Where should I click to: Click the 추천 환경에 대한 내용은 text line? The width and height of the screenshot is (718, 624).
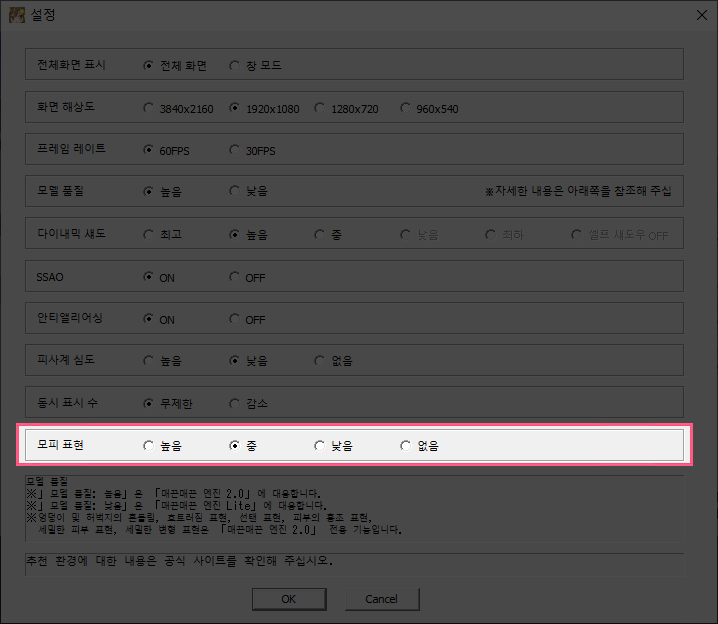click(180, 560)
